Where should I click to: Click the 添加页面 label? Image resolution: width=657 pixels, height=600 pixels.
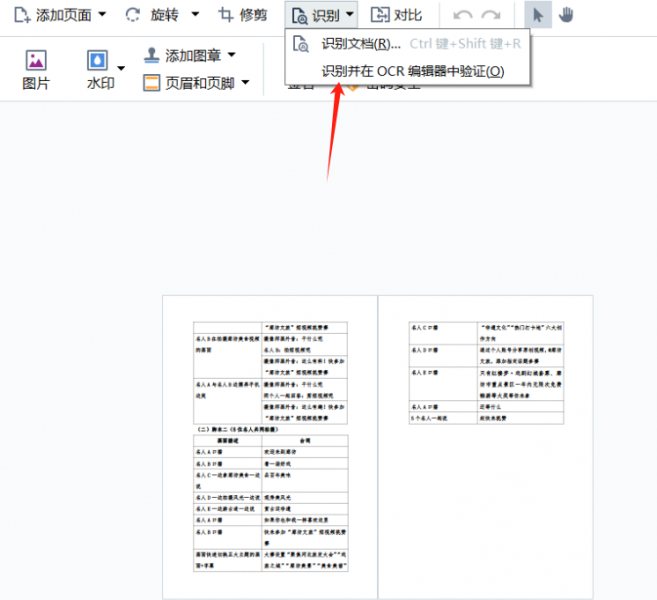(64, 15)
